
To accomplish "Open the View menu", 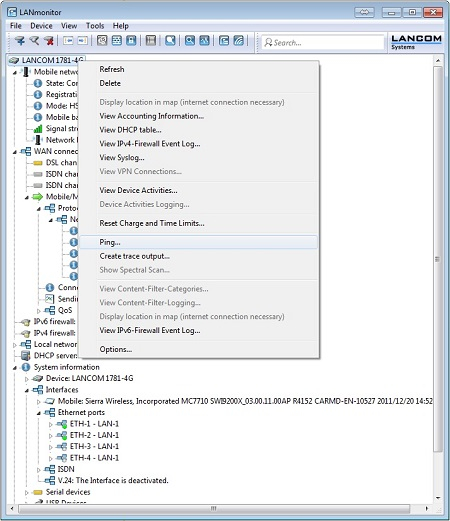I will tap(69, 26).
